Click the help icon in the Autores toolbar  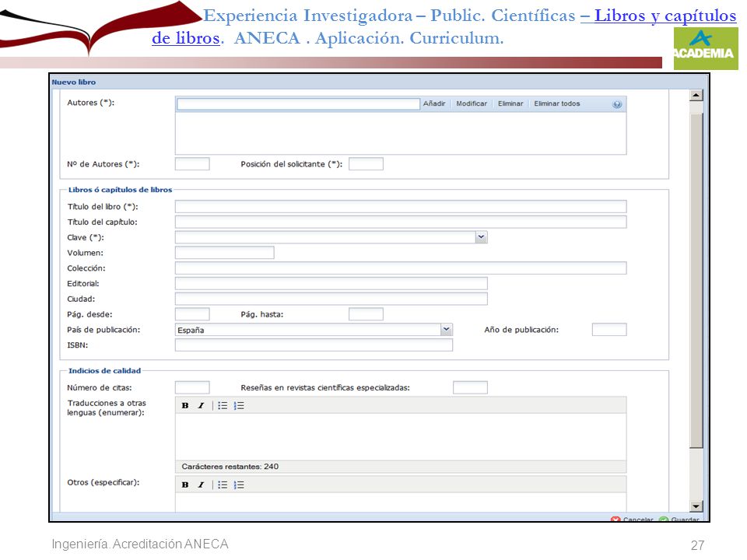tap(617, 104)
